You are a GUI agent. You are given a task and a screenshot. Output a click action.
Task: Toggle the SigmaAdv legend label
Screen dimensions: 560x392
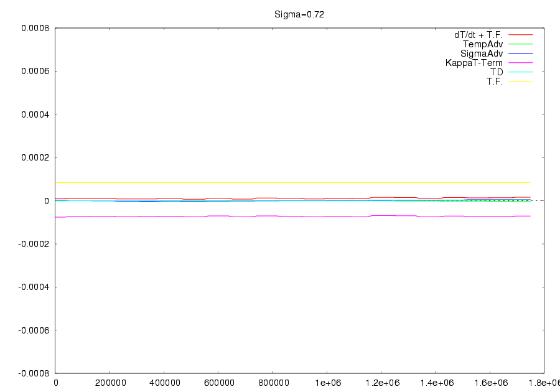pyautogui.click(x=482, y=54)
